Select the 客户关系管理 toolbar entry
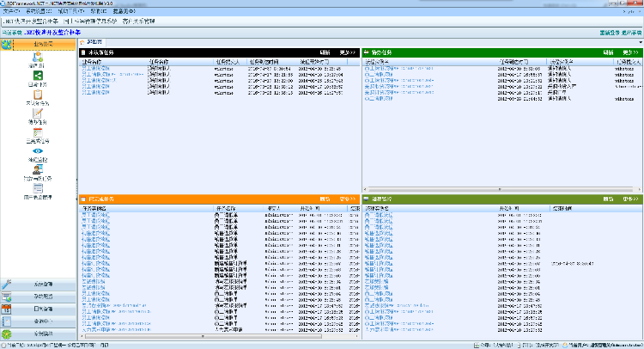The height and width of the screenshot is (349, 644). click(138, 21)
